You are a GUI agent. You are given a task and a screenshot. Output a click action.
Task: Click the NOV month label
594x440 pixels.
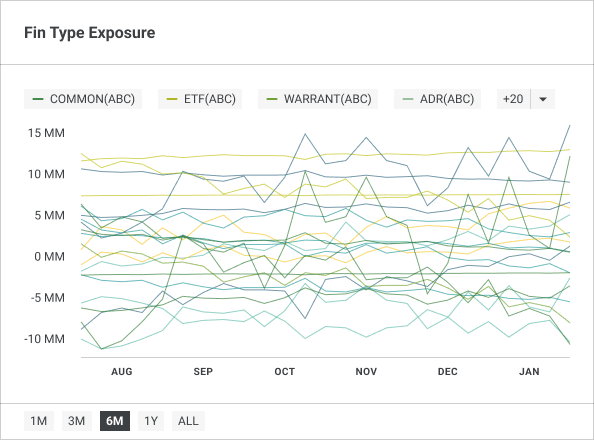coord(366,371)
